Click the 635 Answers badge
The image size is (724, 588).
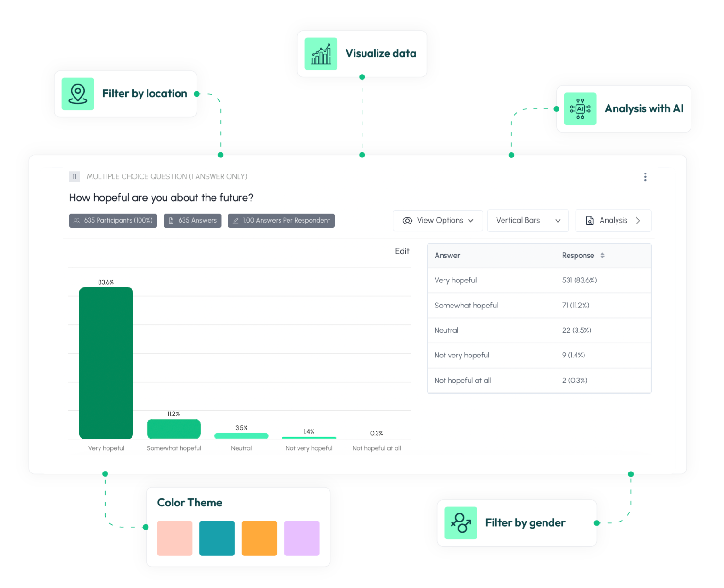pyautogui.click(x=192, y=221)
